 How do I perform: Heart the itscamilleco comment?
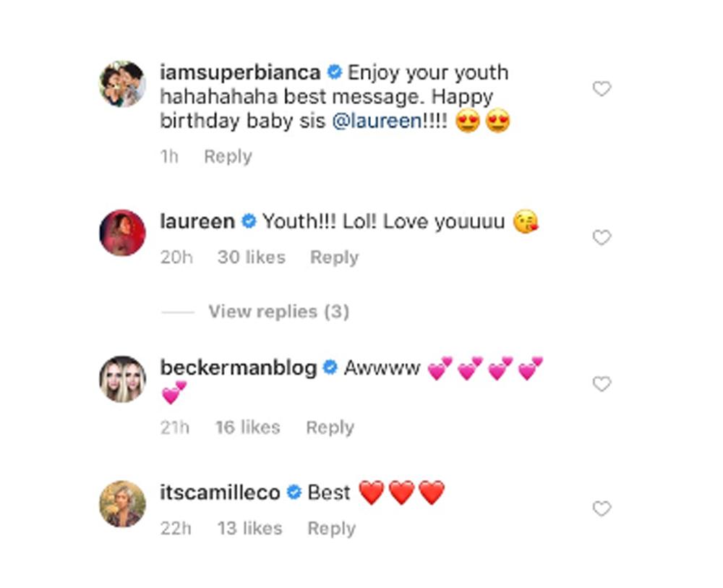(x=602, y=509)
